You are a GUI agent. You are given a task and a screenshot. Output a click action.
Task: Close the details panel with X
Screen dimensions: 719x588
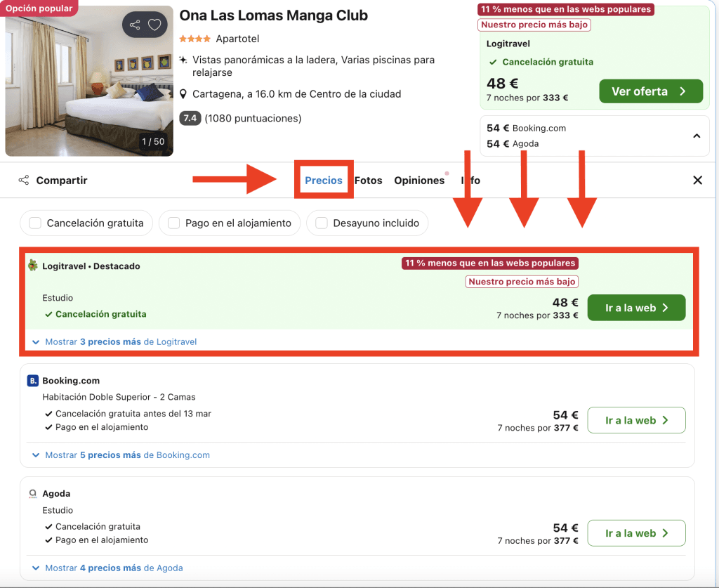click(697, 181)
